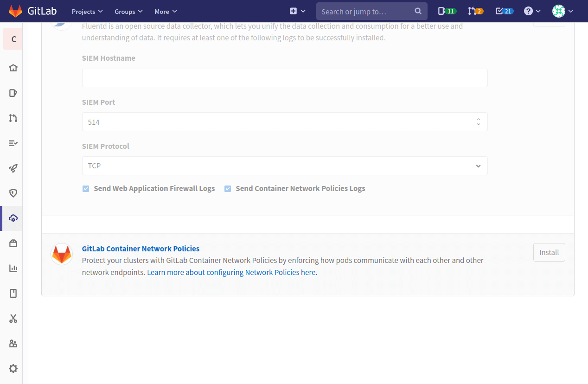Open the Groups menu

coord(128,11)
